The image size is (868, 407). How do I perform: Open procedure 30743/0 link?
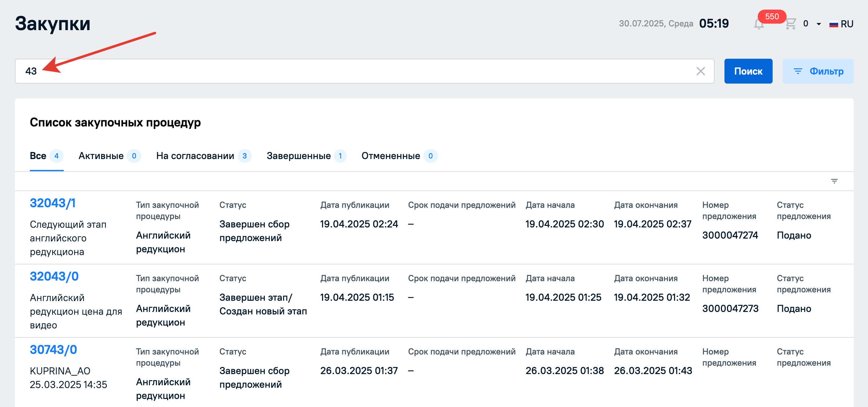pos(53,350)
